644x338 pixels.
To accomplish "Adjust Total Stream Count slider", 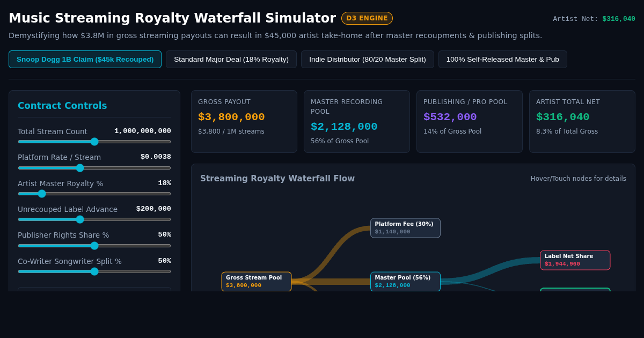I will [x=94, y=142].
